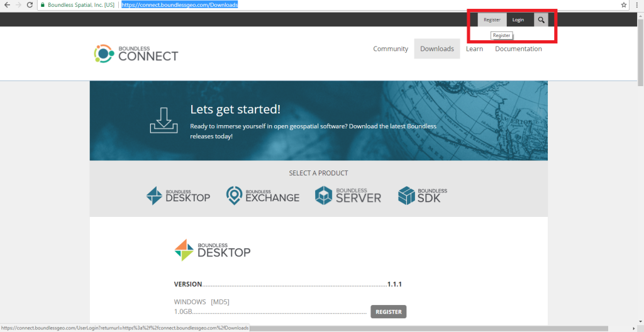The height and width of the screenshot is (332, 644).
Task: Click the browser back arrow
Action: click(7, 5)
